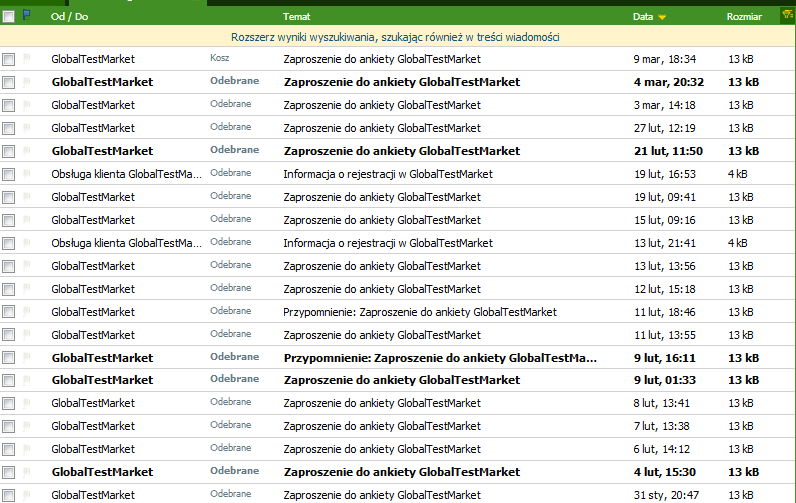Screen dimensions: 796x503
Task: Open unread subject dated 4 lut, 15:30
Action: tap(402, 472)
